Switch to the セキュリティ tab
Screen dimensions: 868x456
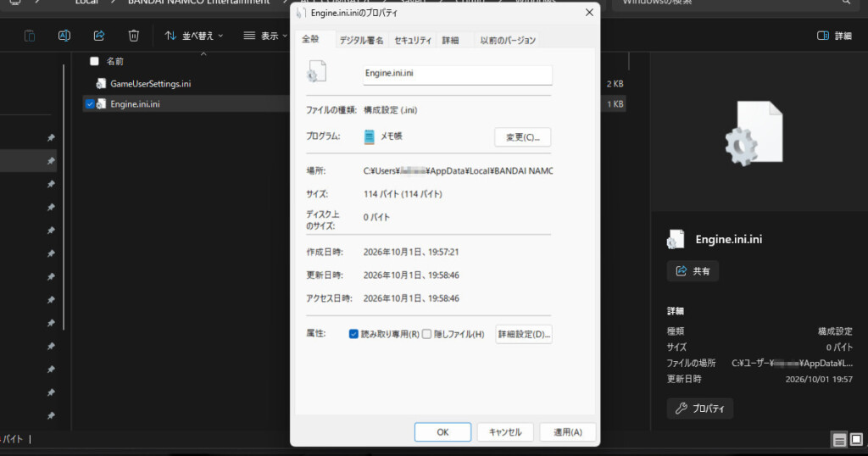pos(413,41)
